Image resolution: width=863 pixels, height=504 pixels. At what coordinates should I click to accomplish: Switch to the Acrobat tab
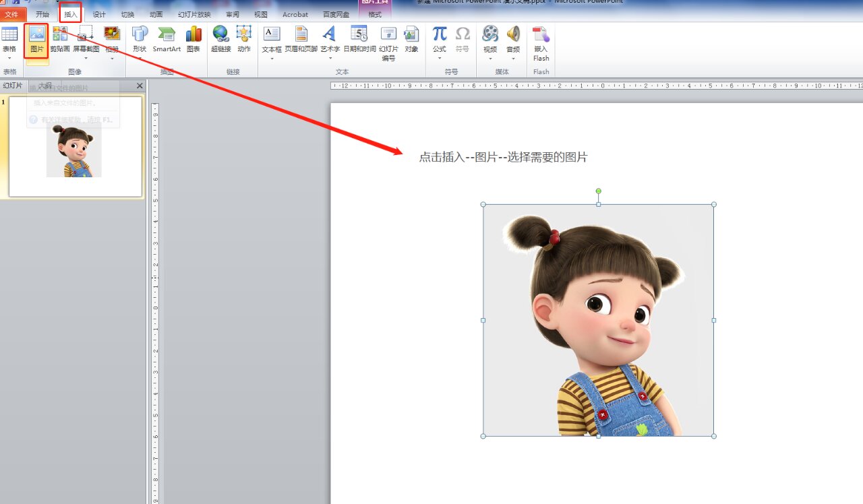pyautogui.click(x=295, y=14)
